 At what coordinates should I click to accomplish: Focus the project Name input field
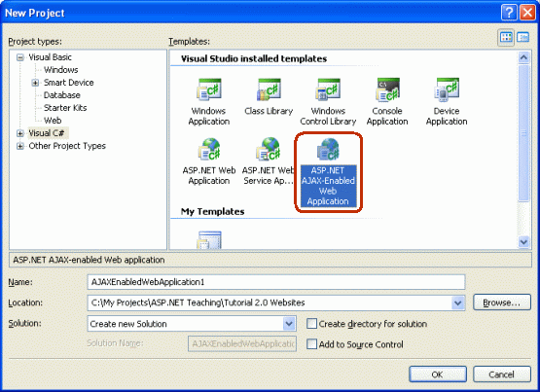click(x=276, y=282)
